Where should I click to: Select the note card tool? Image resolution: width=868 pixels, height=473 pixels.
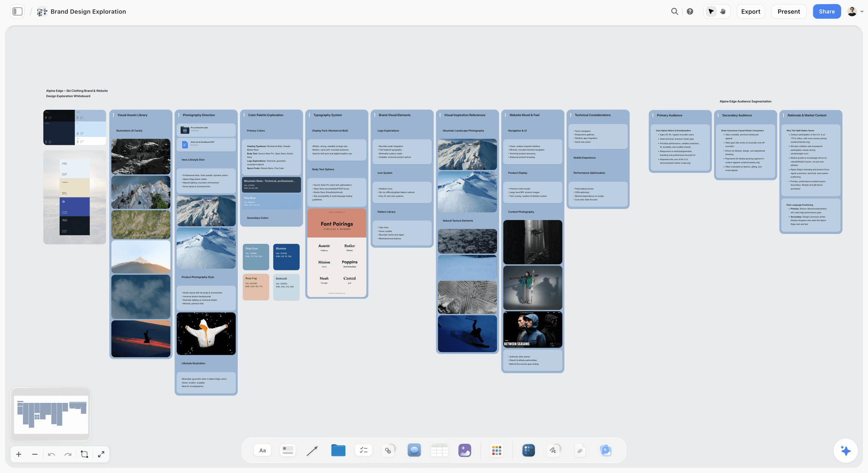(288, 451)
